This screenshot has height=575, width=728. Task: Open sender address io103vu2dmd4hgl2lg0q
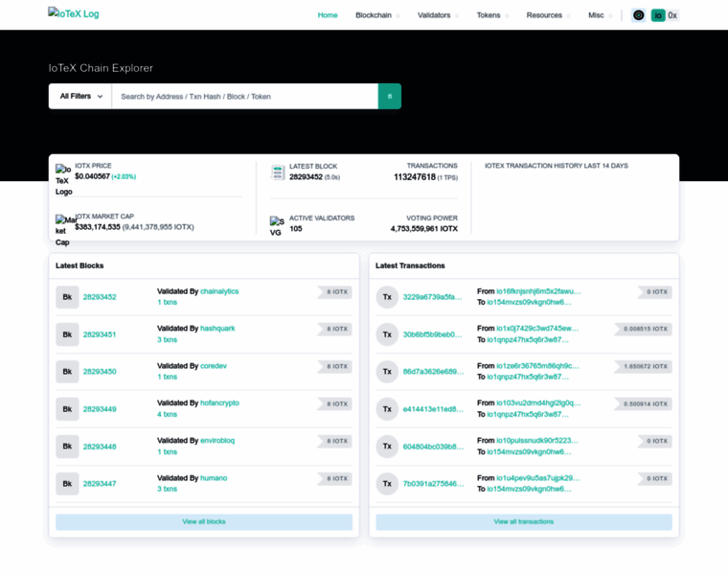pos(538,402)
